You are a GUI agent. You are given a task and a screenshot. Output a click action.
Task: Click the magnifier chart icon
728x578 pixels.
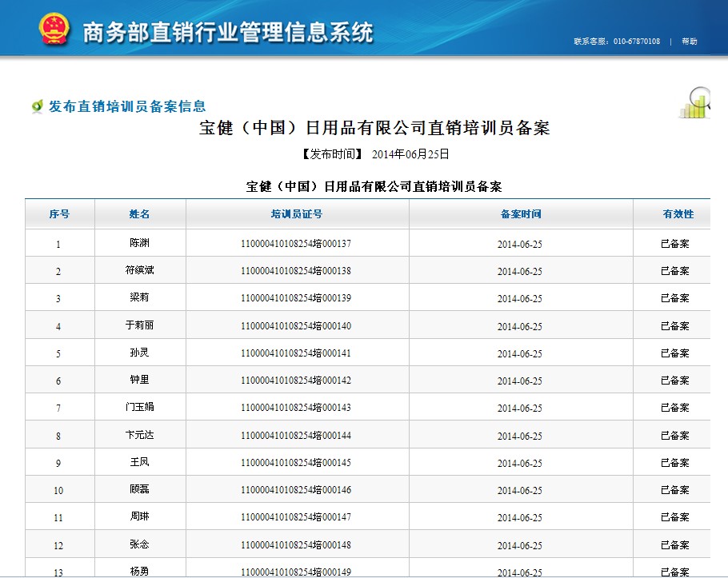point(694,102)
